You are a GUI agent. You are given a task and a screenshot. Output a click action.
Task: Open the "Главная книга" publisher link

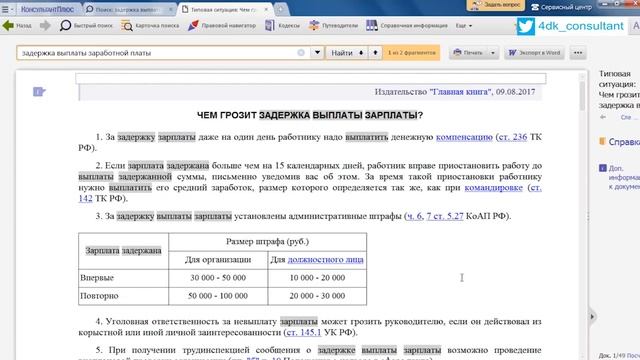460,92
